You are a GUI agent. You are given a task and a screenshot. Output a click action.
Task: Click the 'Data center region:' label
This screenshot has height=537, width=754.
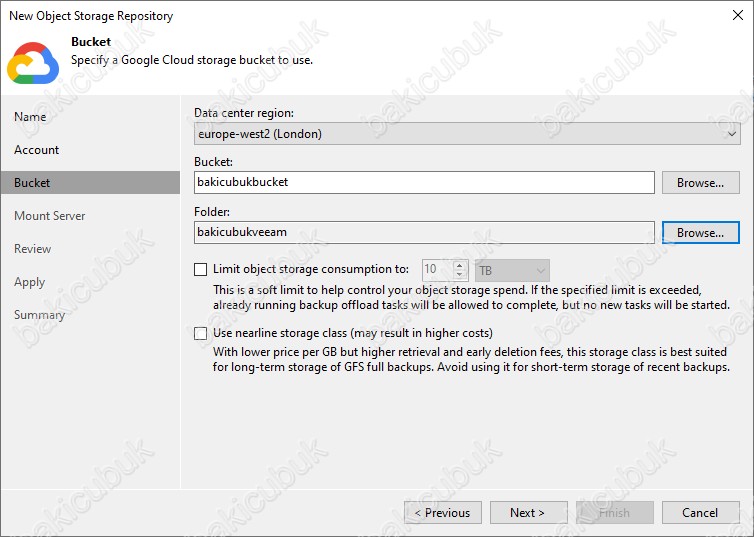click(244, 113)
